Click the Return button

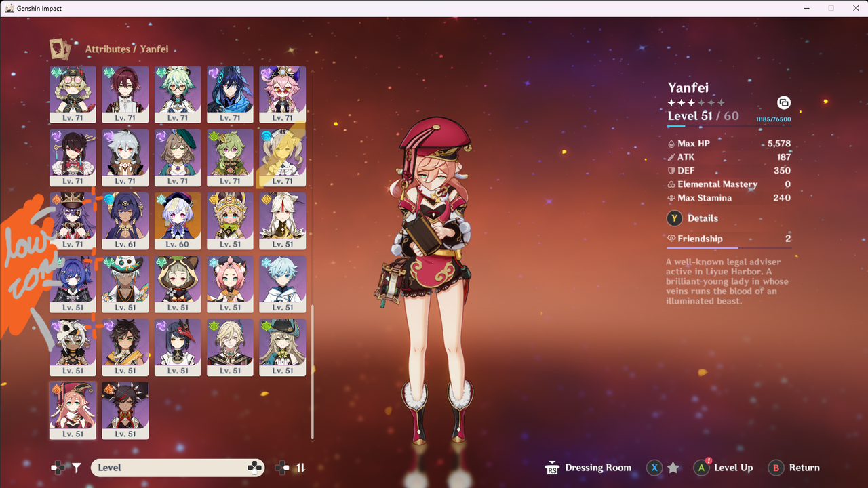[794, 468]
